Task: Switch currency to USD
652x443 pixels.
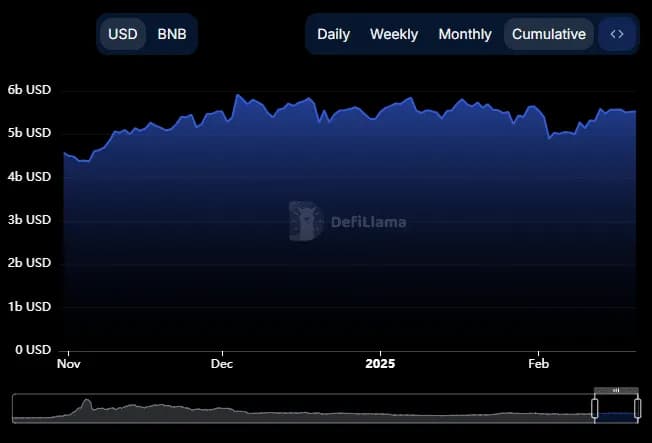Action: (x=123, y=34)
